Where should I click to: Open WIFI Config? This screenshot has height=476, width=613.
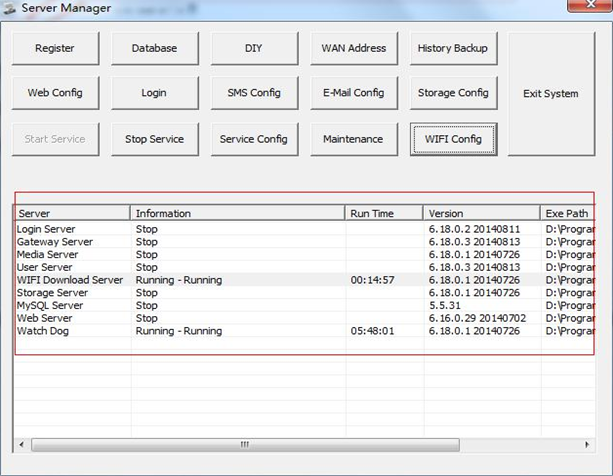click(453, 139)
